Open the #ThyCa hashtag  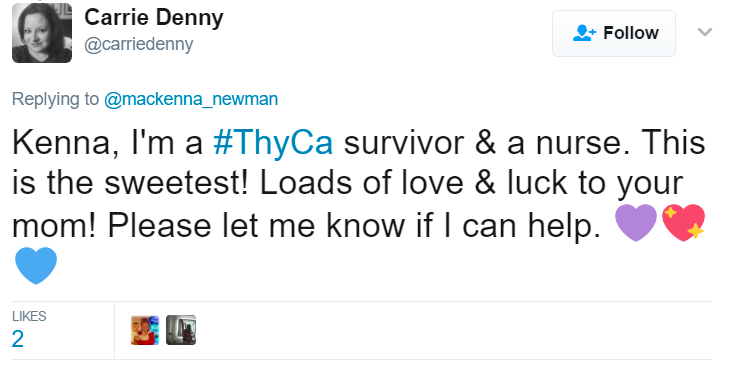tap(273, 143)
